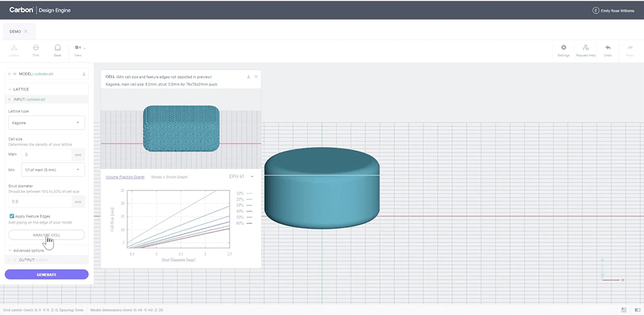Close the CELL analysis panel
This screenshot has height=315, width=644.
click(x=256, y=77)
